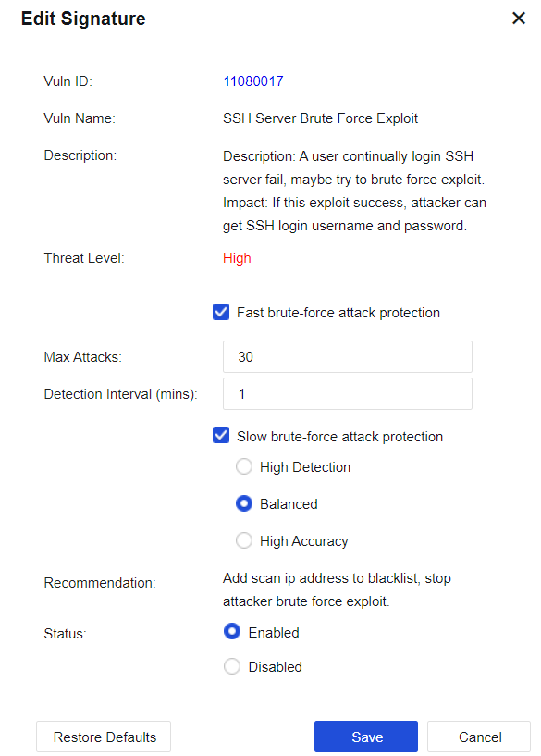Toggle Slow brute-force attack protection checkbox

pyautogui.click(x=221, y=436)
